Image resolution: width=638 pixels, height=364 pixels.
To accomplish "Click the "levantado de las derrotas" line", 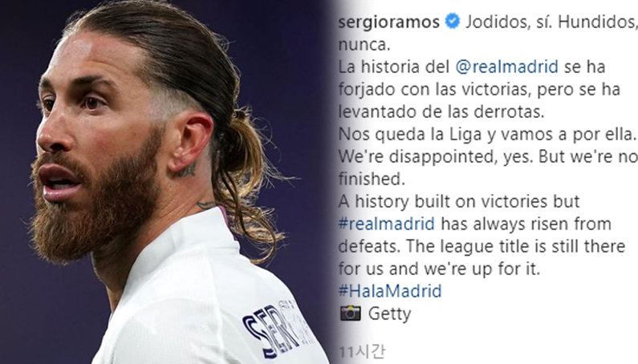I will pos(441,111).
